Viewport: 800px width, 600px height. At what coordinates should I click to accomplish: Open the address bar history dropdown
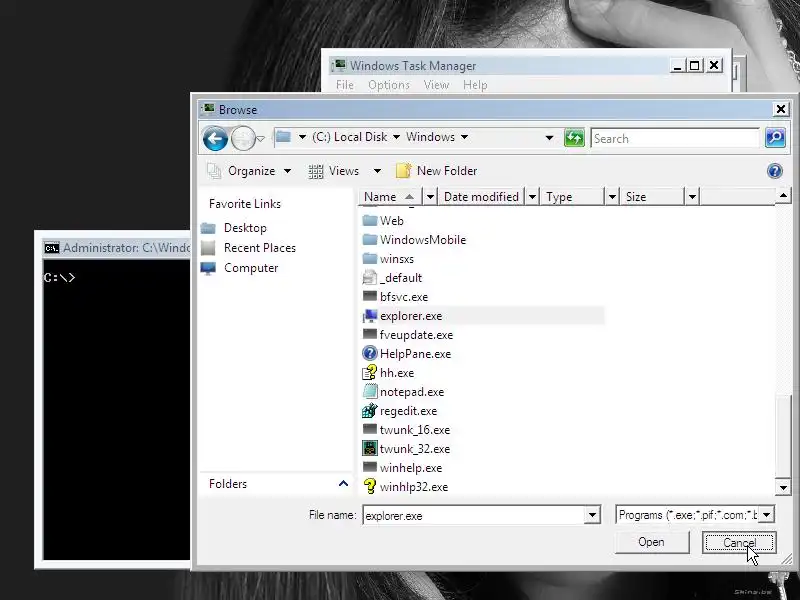pos(549,138)
